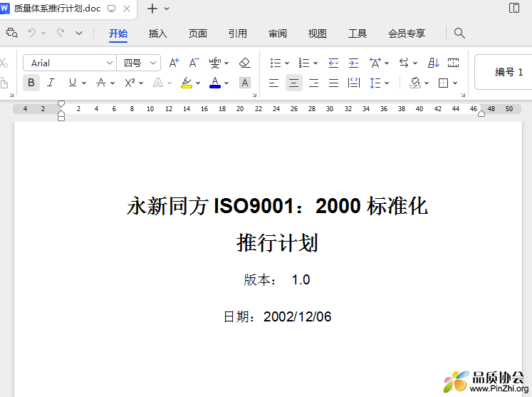Toggle Bold formatting
The width and height of the screenshot is (532, 397).
(31, 83)
